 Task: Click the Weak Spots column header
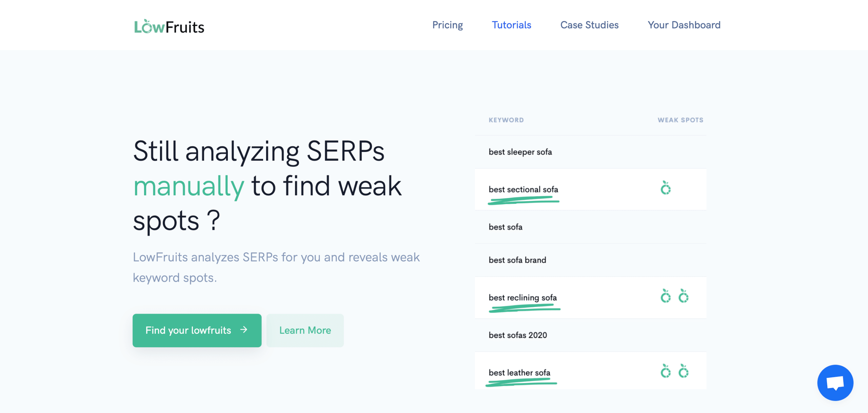[680, 120]
